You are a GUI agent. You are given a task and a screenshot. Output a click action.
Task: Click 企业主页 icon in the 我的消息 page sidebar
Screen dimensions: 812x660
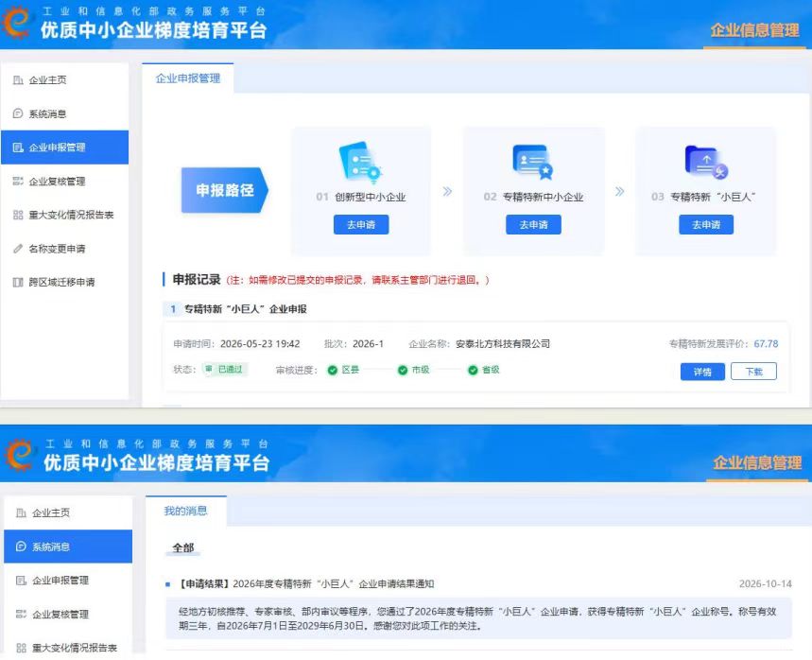click(21, 512)
